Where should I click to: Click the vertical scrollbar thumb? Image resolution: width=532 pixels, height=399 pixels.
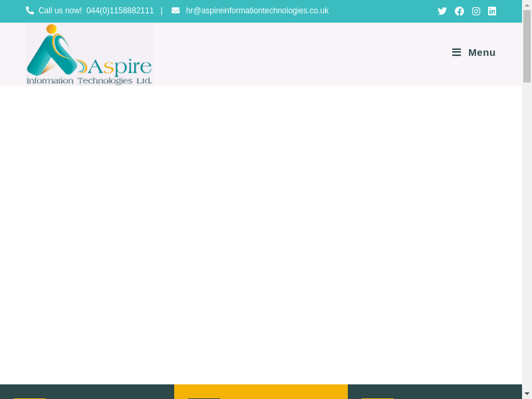pyautogui.click(x=527, y=45)
